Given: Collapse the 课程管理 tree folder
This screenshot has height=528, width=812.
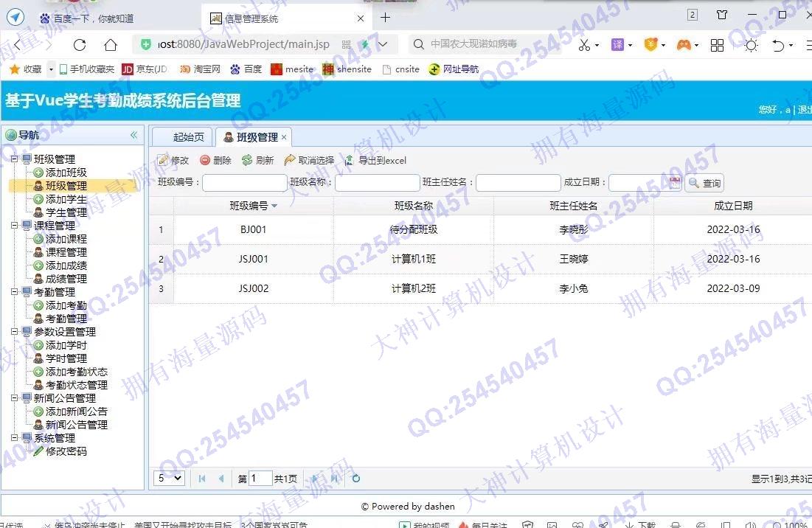Looking at the screenshot, I should point(15,225).
